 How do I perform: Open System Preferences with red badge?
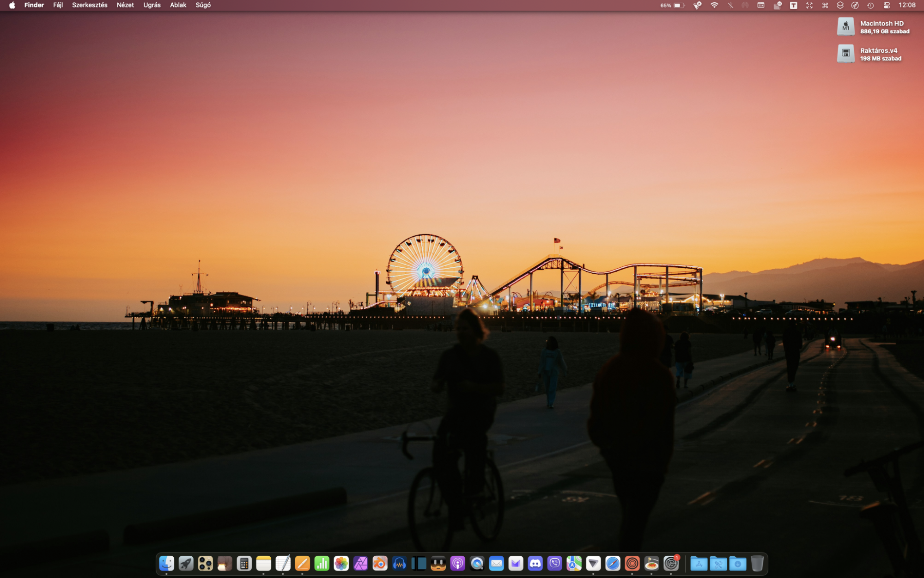coord(671,563)
